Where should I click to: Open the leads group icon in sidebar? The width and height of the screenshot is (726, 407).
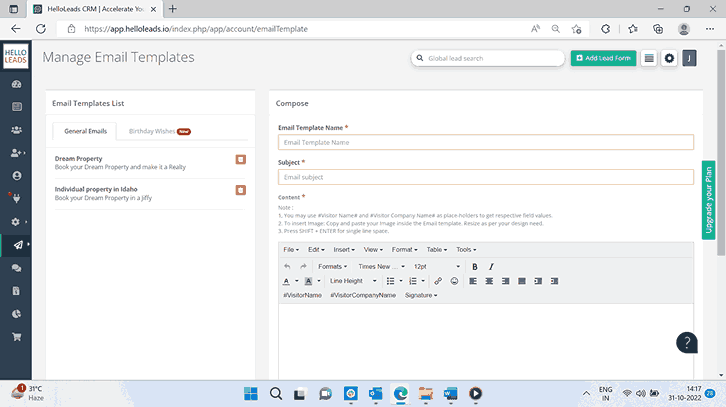tap(17, 130)
